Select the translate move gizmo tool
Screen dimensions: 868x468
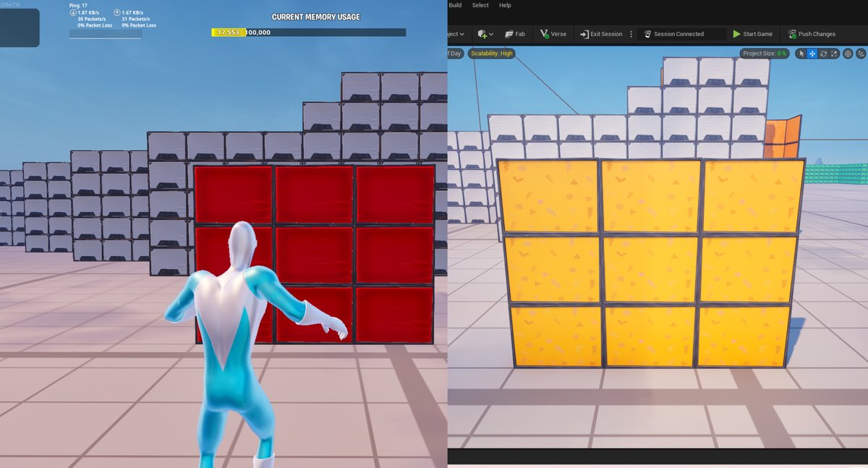click(812, 54)
